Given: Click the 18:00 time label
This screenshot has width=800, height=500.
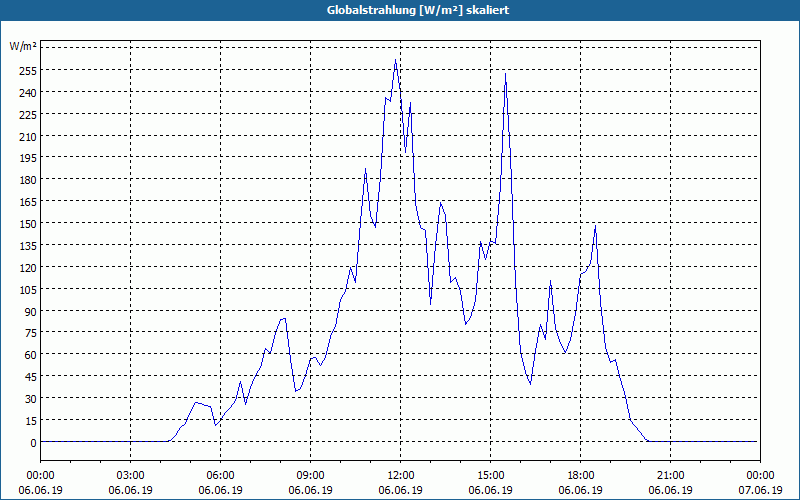Looking at the screenshot, I should coord(581,476).
